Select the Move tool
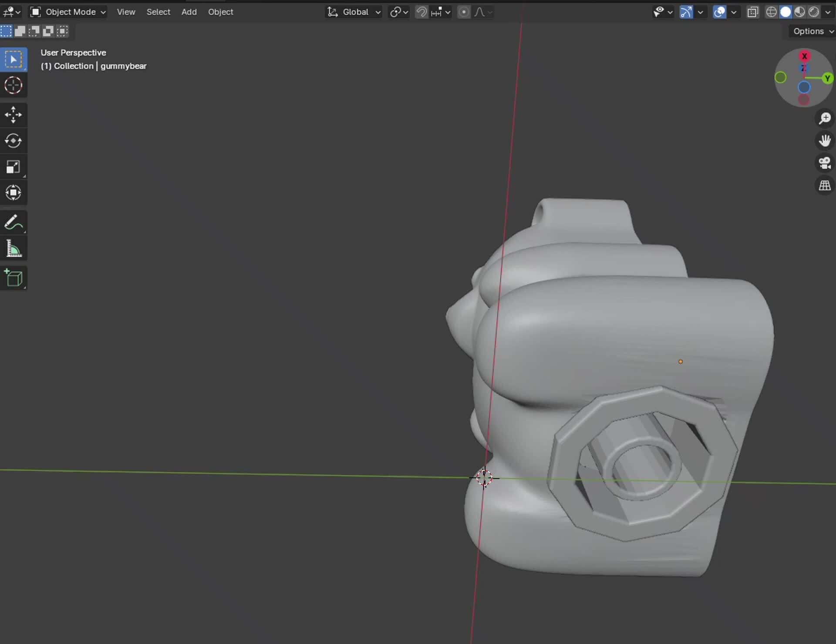This screenshot has height=644, width=836. coord(13,114)
